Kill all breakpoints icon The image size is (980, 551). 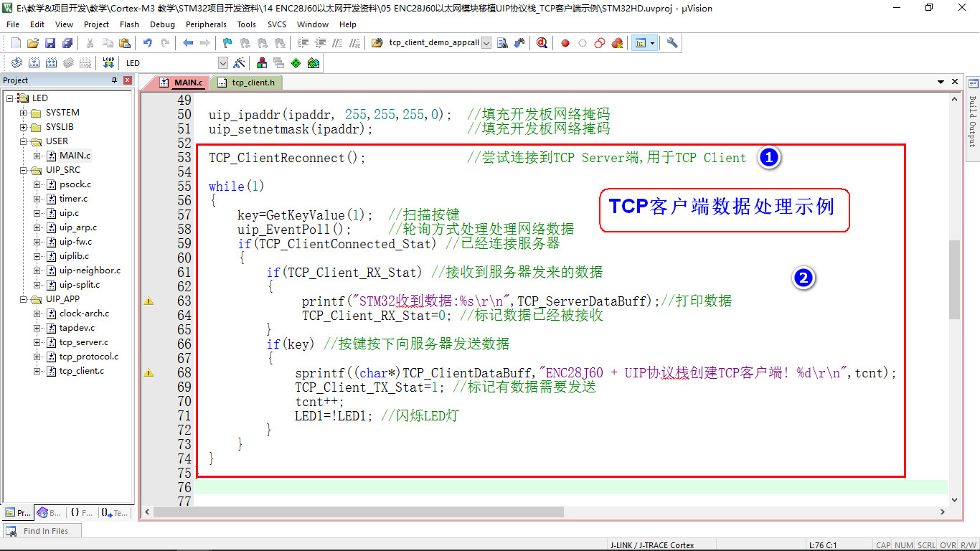[617, 43]
